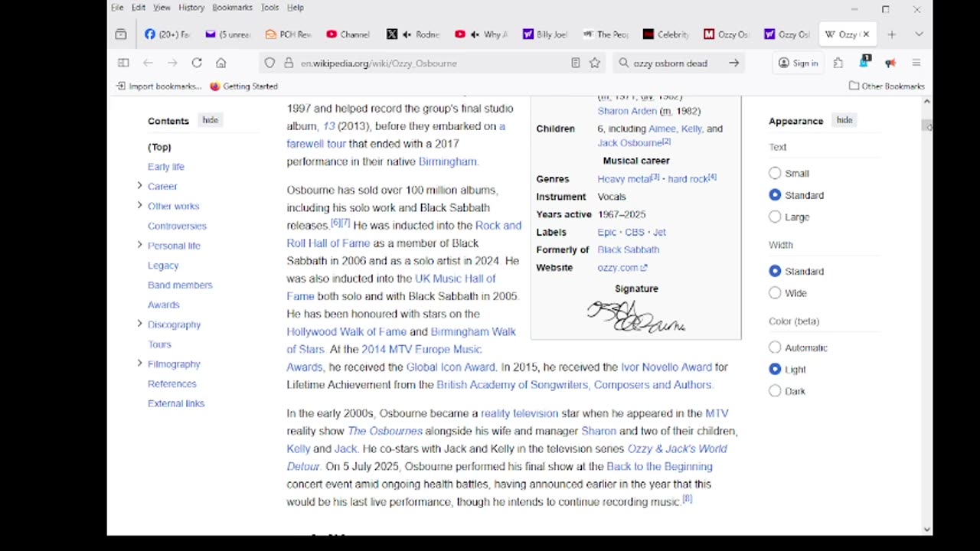This screenshot has height=551, width=980.
Task: Expand the Filmography contents section
Action: (139, 364)
